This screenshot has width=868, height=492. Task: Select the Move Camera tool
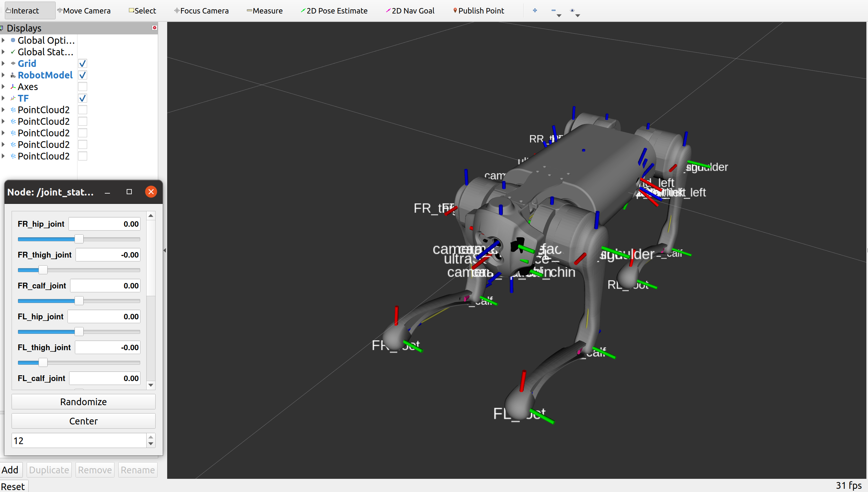point(84,11)
